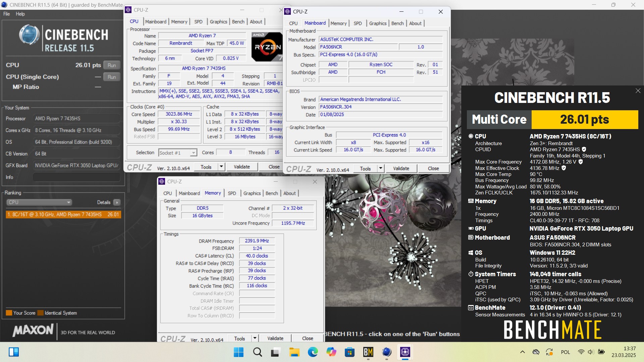Click the 26.01 pts Multi Core score
This screenshot has width=644, height=362.
point(585,120)
